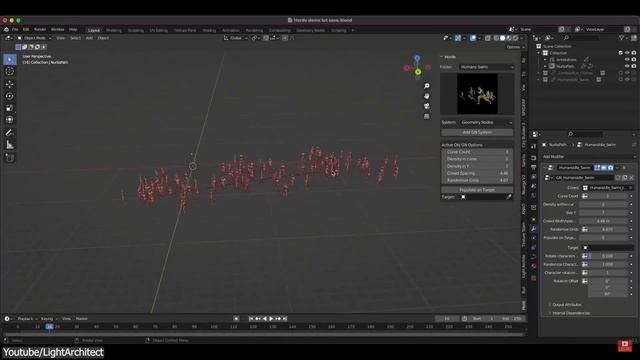
Task: Click the Target eyedropper in Horde panel
Action: point(509,197)
